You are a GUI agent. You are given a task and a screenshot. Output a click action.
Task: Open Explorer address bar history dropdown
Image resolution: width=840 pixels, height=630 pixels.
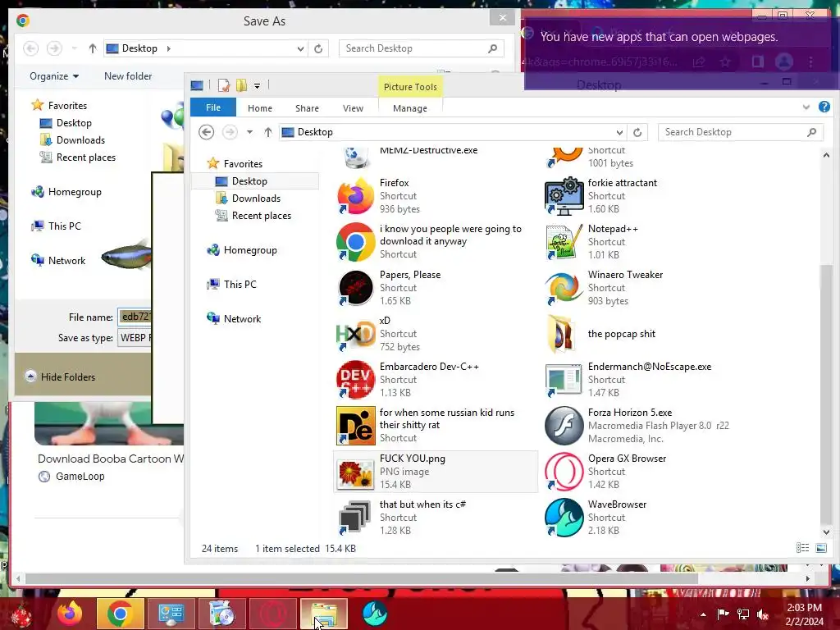[619, 132]
